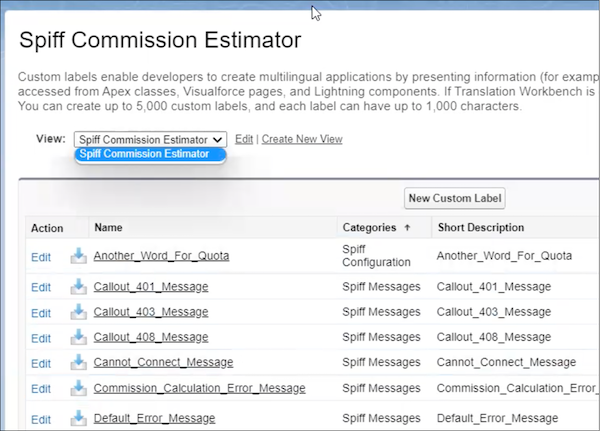Click Cannot_Connect_Message short description cell
The image size is (600, 431).
[506, 362]
